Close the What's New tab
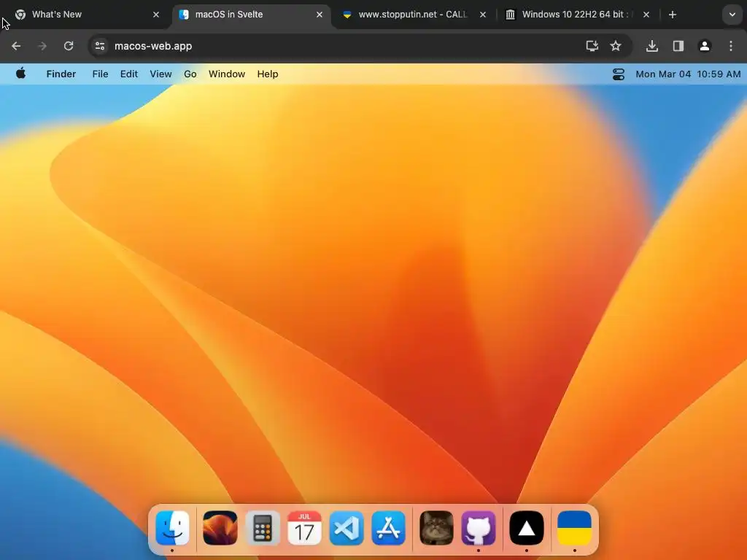 click(x=156, y=15)
